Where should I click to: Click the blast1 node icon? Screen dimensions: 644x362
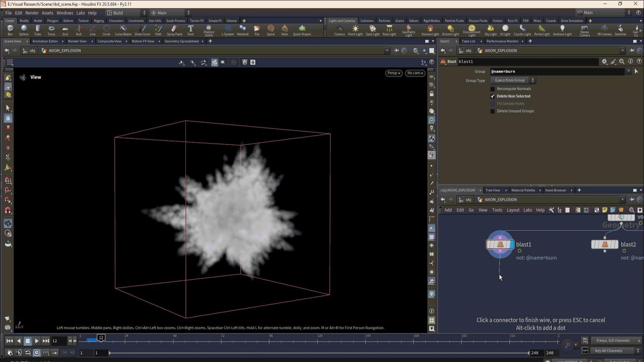pos(500,244)
